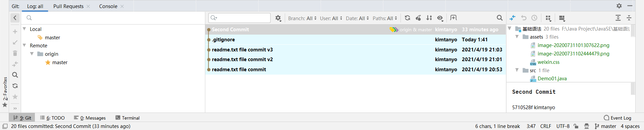Toggle IntelliSort sort arrows icon
This screenshot has height=130, width=644.
[429, 18]
